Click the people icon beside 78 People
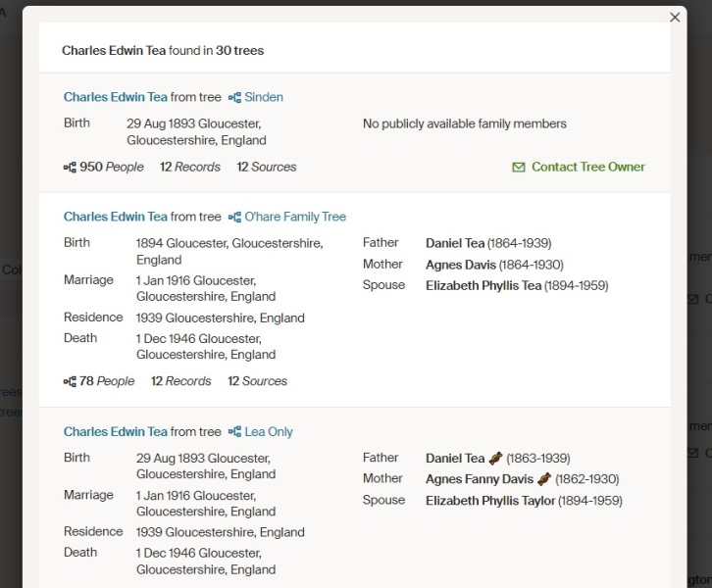The width and height of the screenshot is (712, 588). 70,381
